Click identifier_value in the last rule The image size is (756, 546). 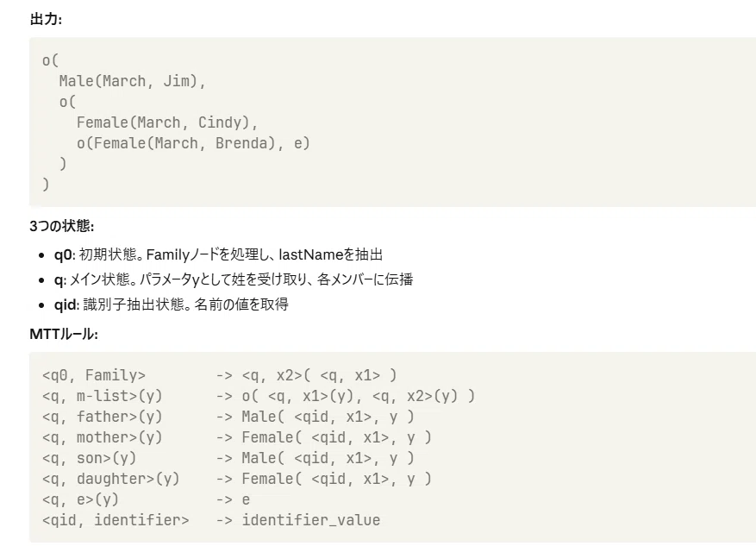pos(311,520)
